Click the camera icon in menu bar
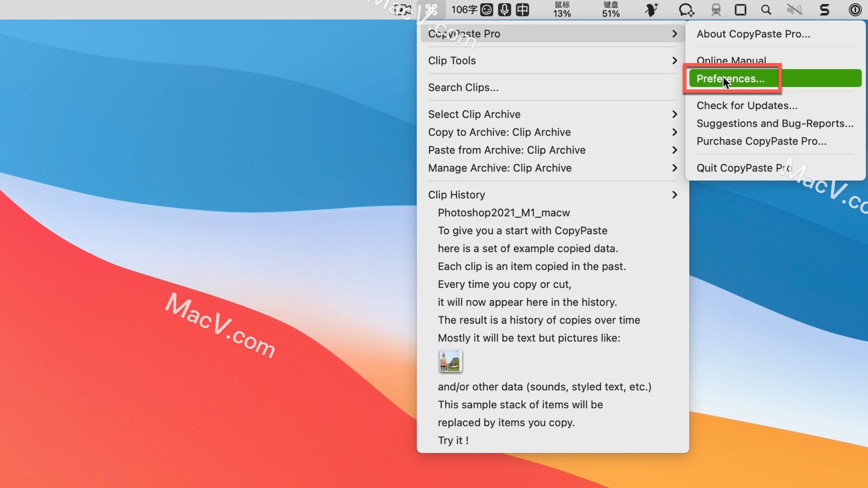 point(402,9)
